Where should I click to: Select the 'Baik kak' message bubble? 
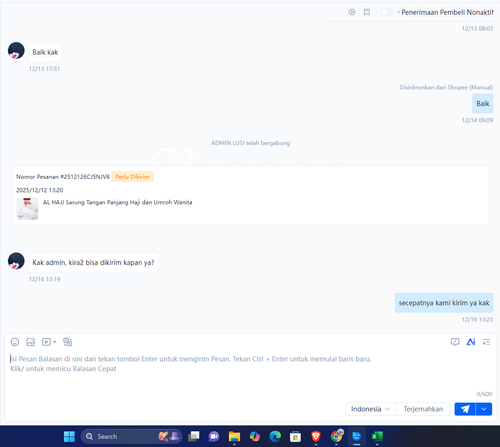(x=45, y=52)
